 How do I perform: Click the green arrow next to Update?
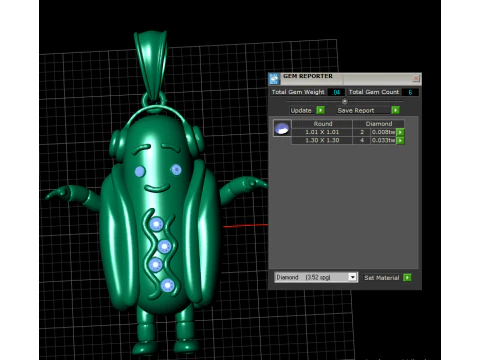[x=320, y=110]
